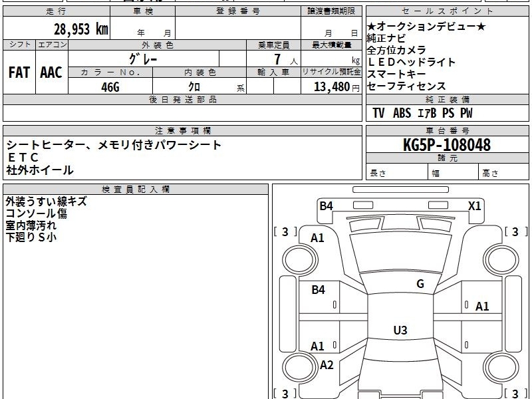Click TV in the genuine equipment row
532x399 pixels.
click(x=378, y=113)
